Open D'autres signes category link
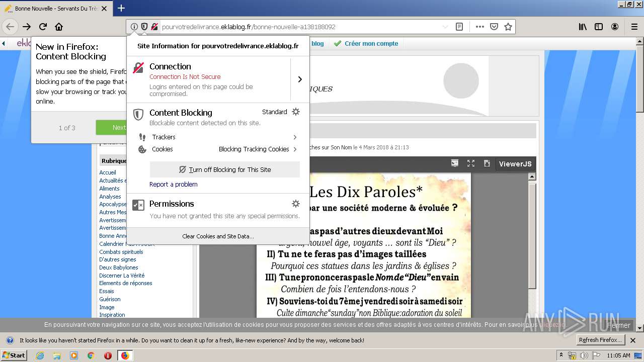This screenshot has height=362, width=644. (x=118, y=259)
